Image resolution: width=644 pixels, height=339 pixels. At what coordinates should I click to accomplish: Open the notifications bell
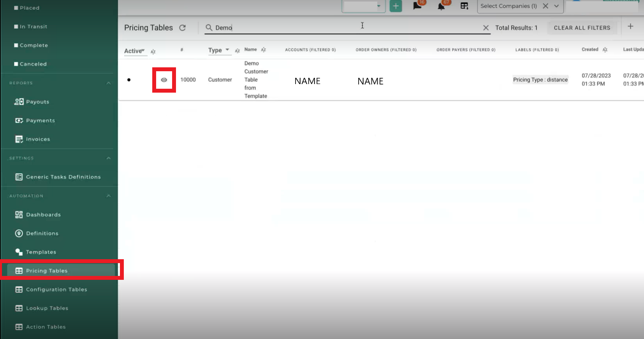(441, 6)
